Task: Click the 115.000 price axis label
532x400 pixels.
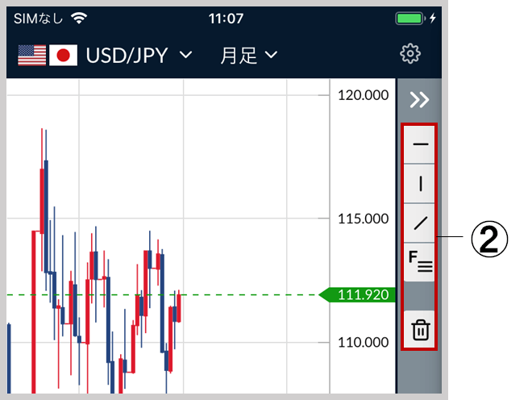Action: (x=363, y=219)
